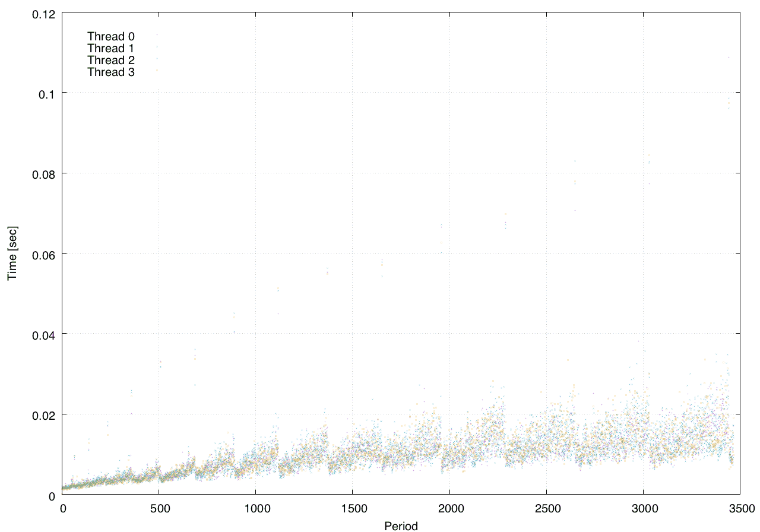The height and width of the screenshot is (532, 760).
Task: Click the 0.04 y-axis tick label
Action: pos(43,334)
